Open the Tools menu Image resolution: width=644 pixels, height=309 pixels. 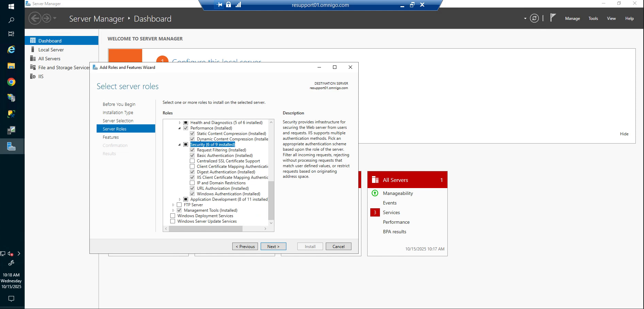coord(593,18)
